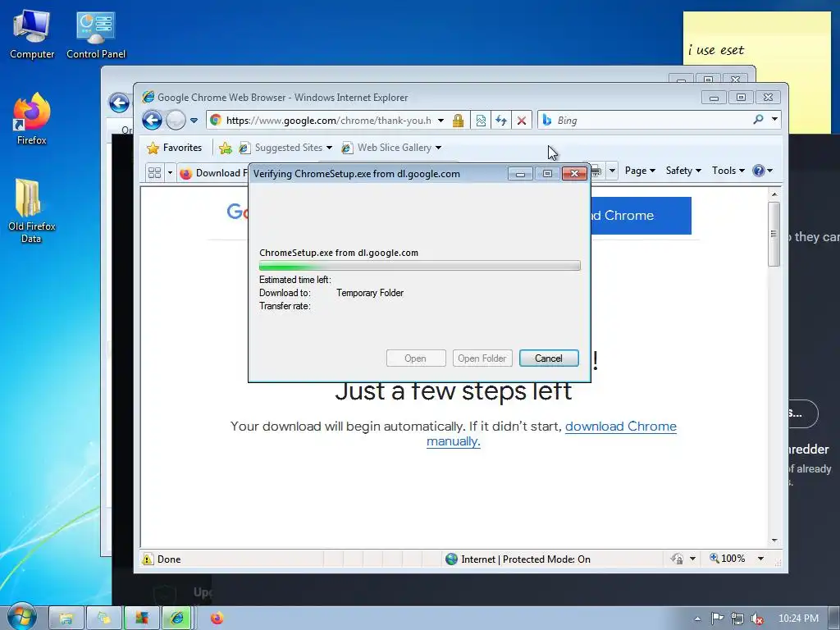
Task: Click the Add to Favorites Bar icon
Action: [226, 148]
